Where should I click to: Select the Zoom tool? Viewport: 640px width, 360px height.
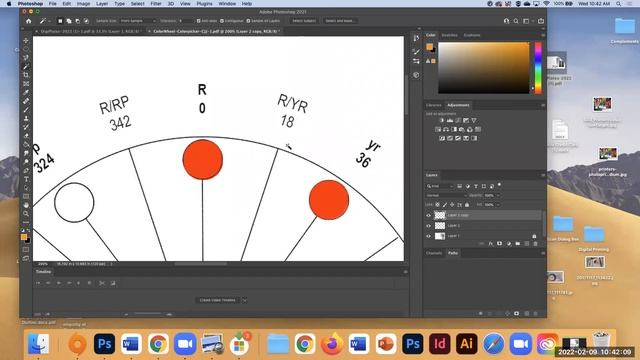coord(26,213)
